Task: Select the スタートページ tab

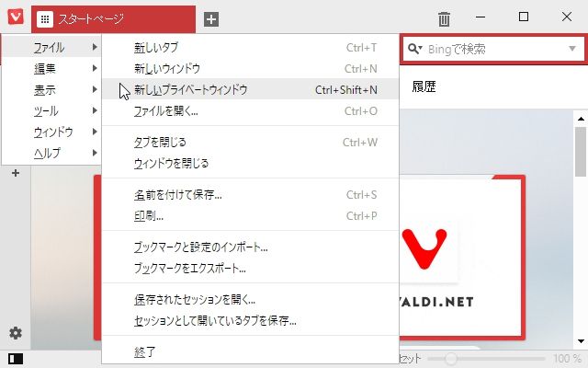Action: coord(114,19)
